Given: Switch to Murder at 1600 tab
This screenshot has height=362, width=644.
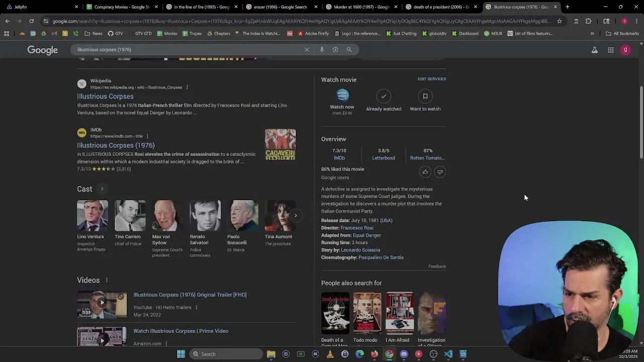Looking at the screenshot, I should click(361, 7).
